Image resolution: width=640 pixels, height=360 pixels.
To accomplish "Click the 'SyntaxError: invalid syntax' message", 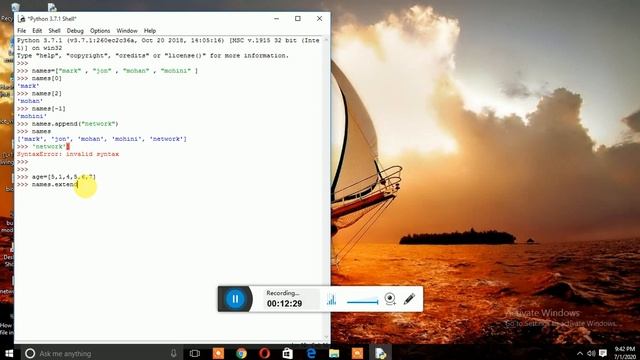I will [68, 154].
